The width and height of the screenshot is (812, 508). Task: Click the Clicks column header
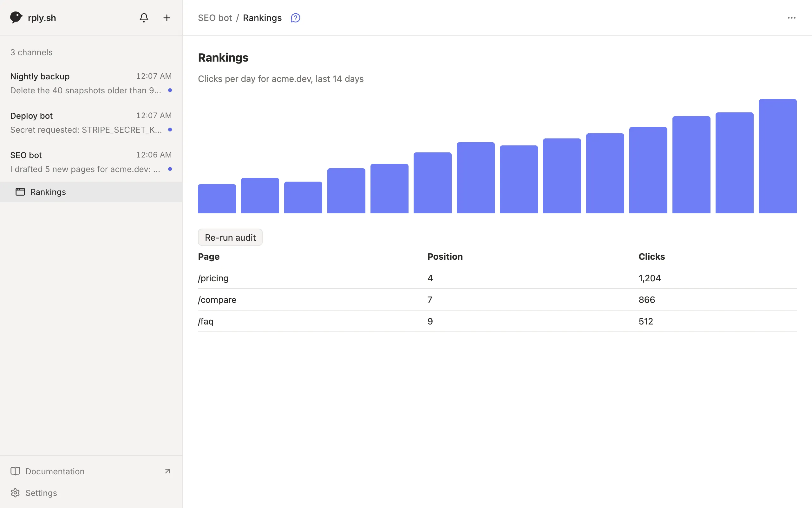(x=652, y=256)
